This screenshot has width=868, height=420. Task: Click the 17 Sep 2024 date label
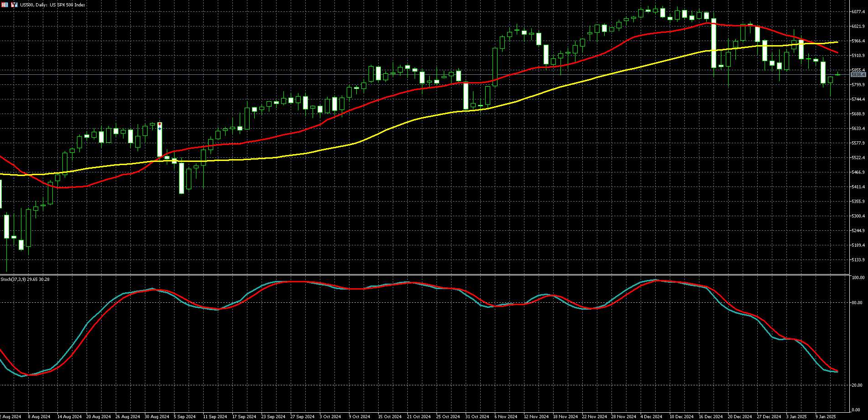[x=244, y=417]
